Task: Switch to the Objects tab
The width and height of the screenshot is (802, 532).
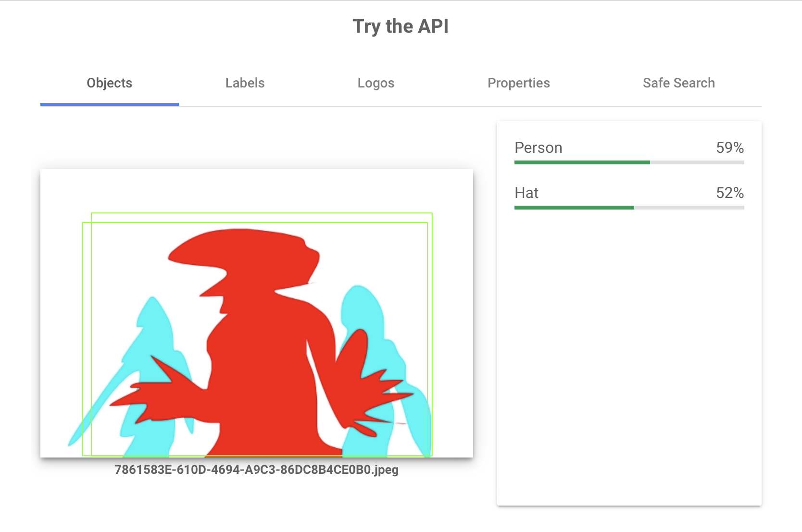Action: (x=110, y=83)
